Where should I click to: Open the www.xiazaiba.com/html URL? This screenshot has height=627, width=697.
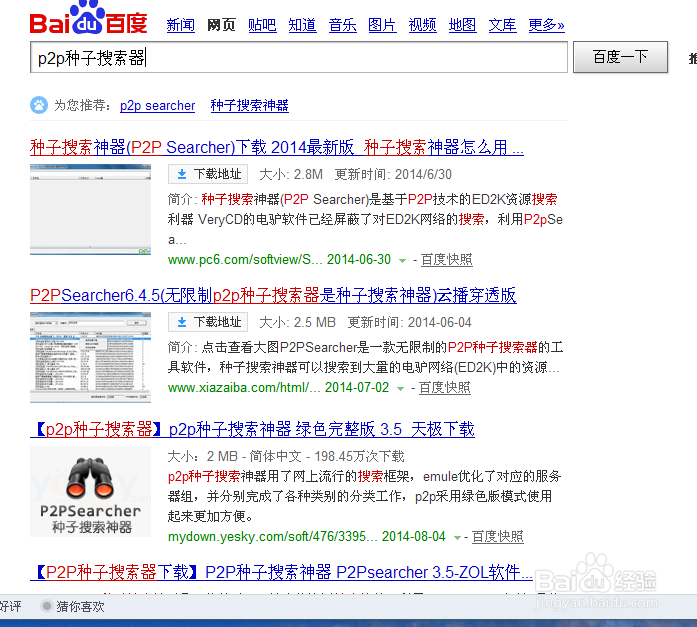[x=244, y=387]
